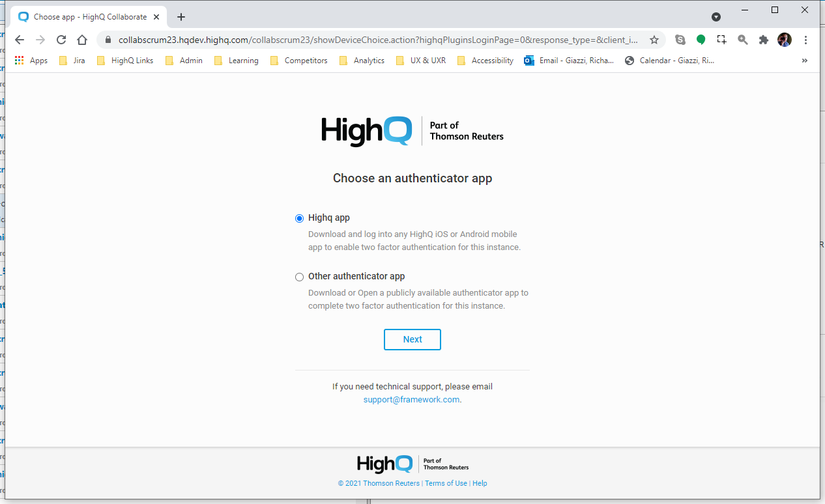
Task: Minimize the Chrome window
Action: point(744,10)
